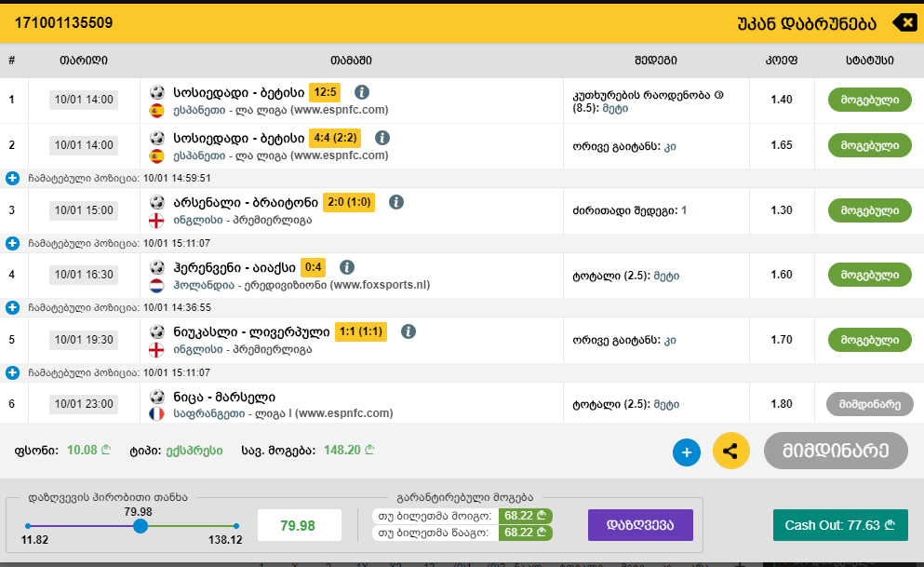Image resolution: width=924 pixels, height=567 pixels.
Task: Click France flag under ნიცა - მარსელი
Action: coord(156,413)
